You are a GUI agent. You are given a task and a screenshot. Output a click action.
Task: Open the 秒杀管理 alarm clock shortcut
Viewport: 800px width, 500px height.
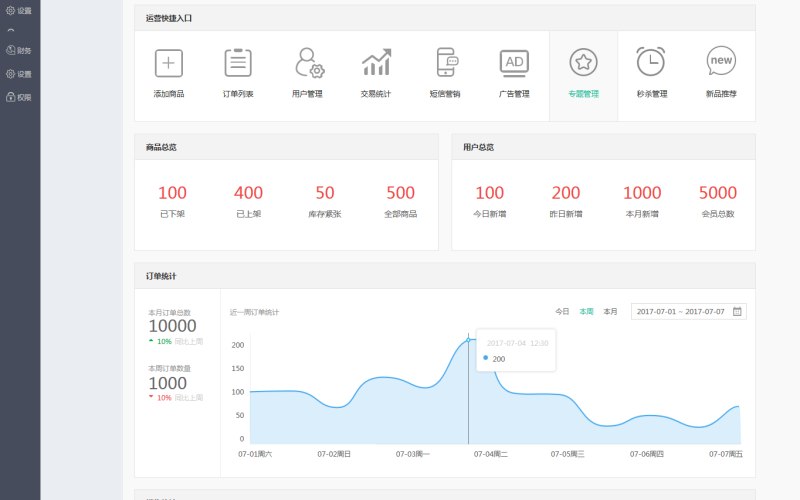click(x=652, y=73)
